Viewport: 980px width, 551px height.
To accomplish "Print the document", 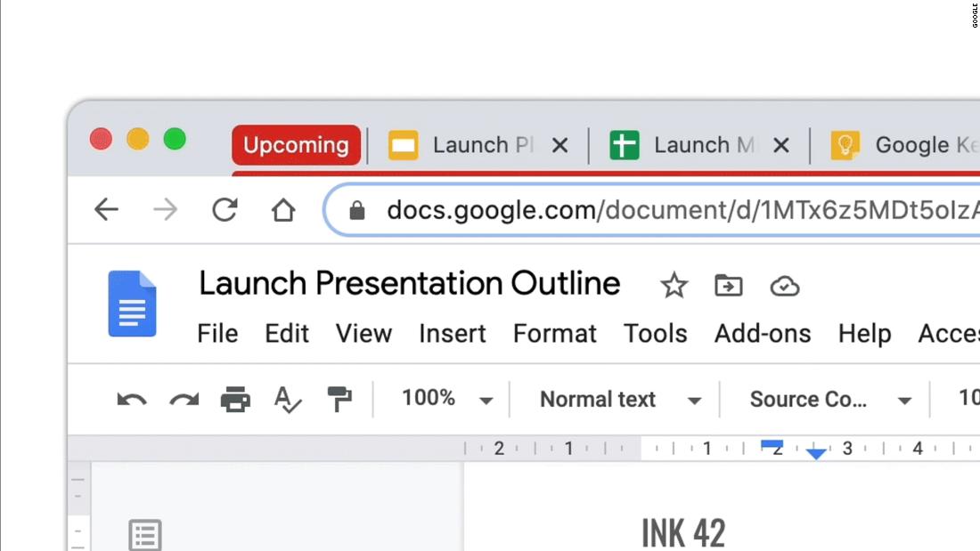I will [235, 399].
